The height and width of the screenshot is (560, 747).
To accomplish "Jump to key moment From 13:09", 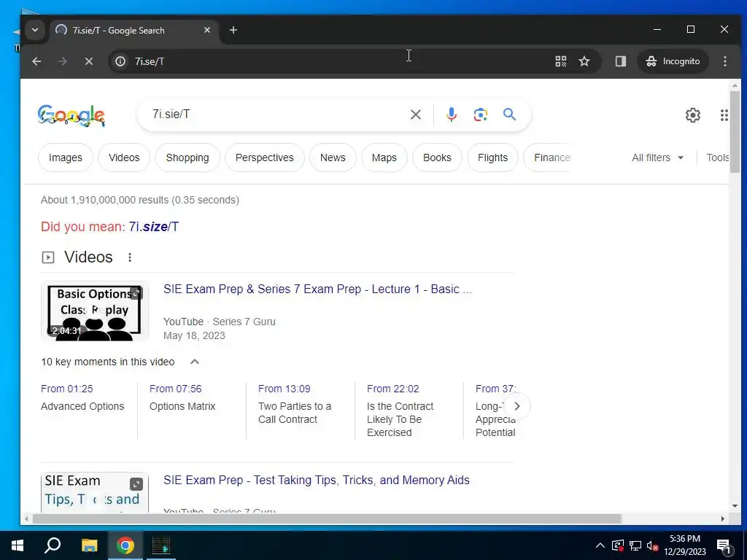I will (284, 389).
